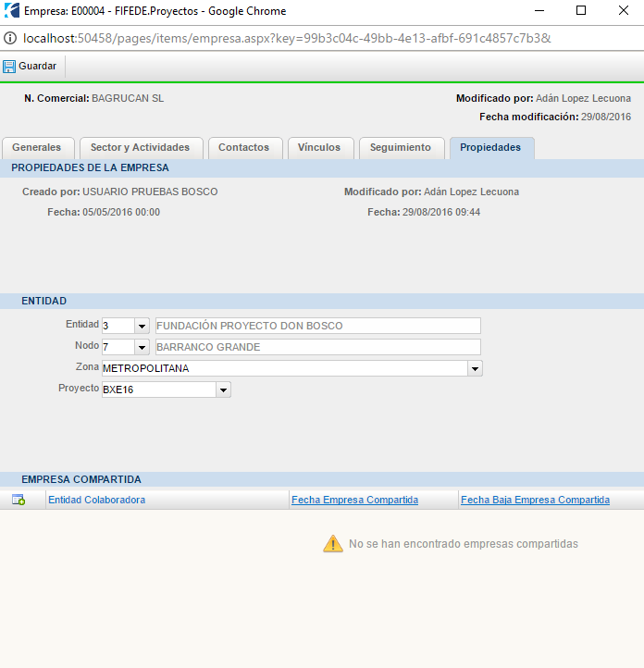The image size is (644, 668).
Task: Open the Nodo dropdown arrow
Action: click(x=142, y=347)
